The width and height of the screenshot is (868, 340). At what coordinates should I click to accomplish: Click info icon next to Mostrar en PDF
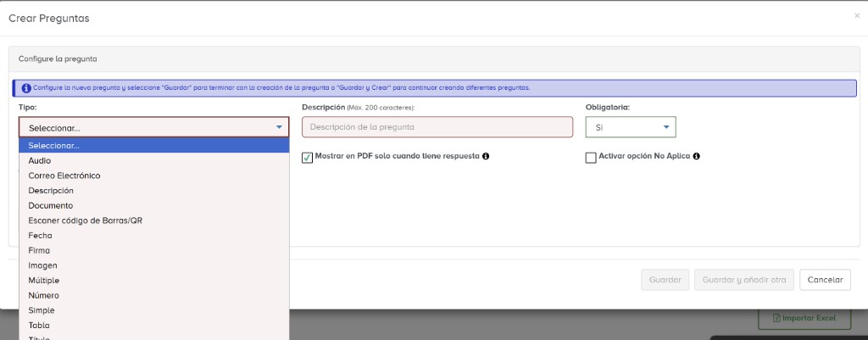[x=486, y=157]
